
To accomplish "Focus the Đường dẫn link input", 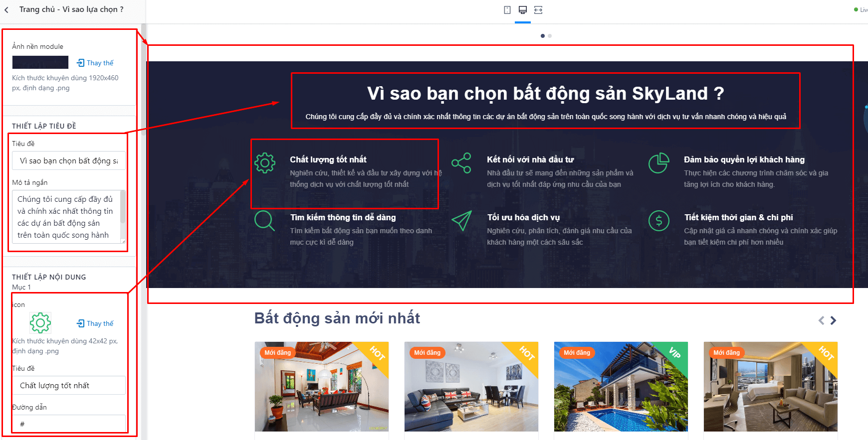I will click(x=69, y=424).
